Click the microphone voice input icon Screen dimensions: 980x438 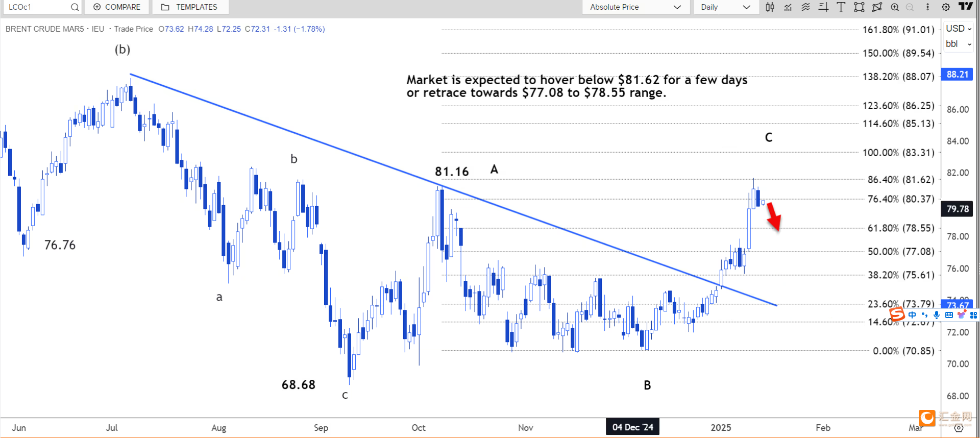click(x=937, y=315)
